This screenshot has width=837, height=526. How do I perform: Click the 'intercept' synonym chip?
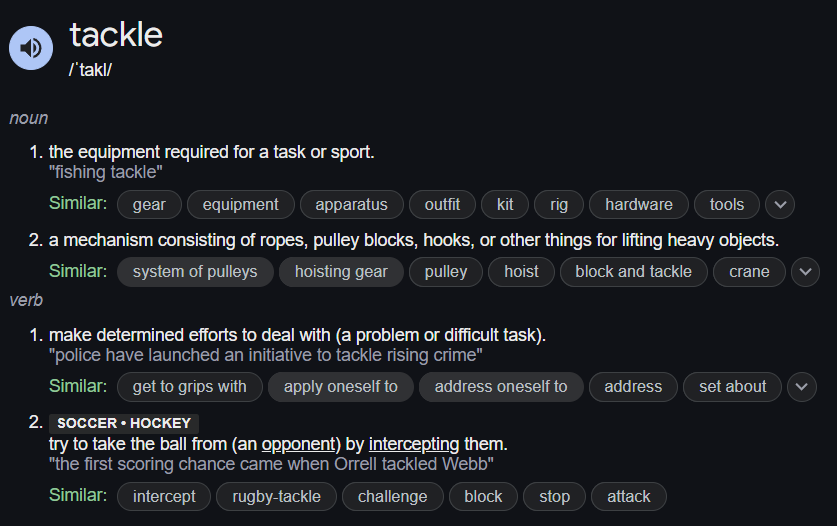click(164, 497)
